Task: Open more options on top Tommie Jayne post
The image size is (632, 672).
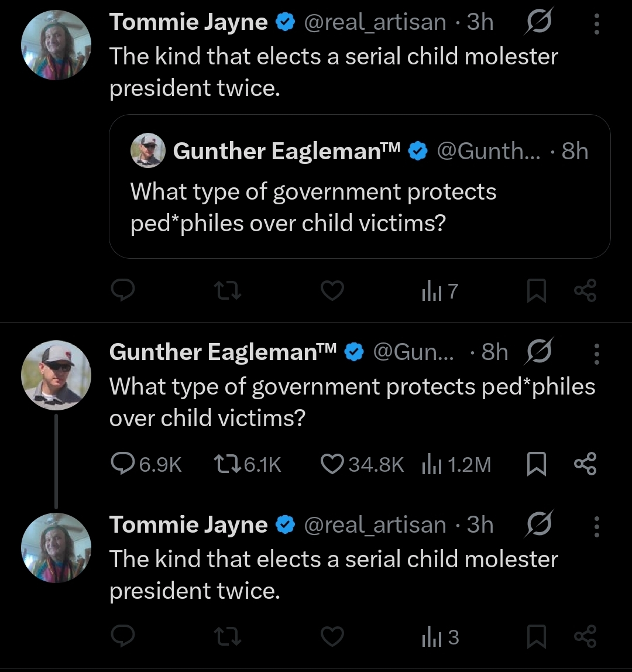Action: 596,23
